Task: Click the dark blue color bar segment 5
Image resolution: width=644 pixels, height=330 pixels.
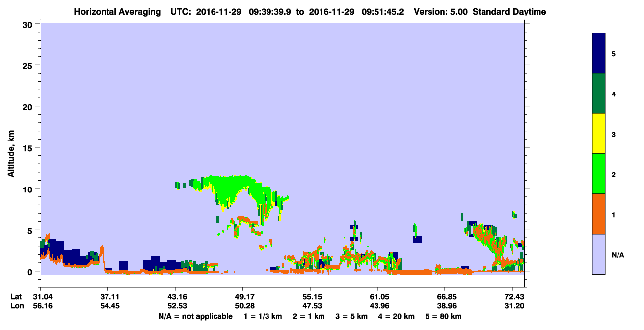Action: pyautogui.click(x=599, y=53)
